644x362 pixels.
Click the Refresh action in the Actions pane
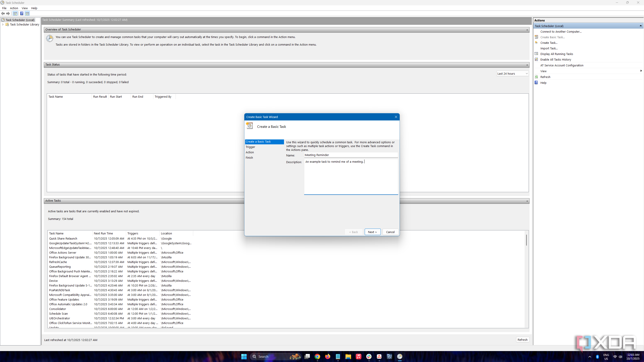point(545,77)
